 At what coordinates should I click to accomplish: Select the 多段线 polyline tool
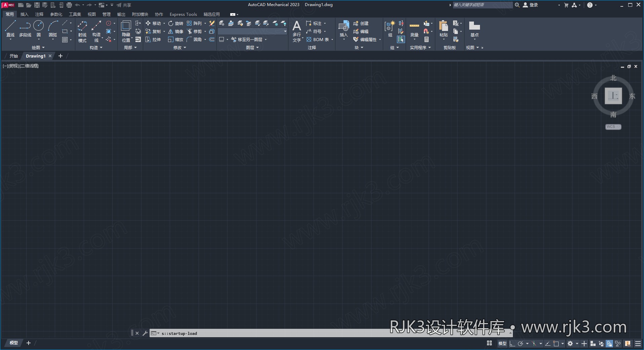click(25, 29)
